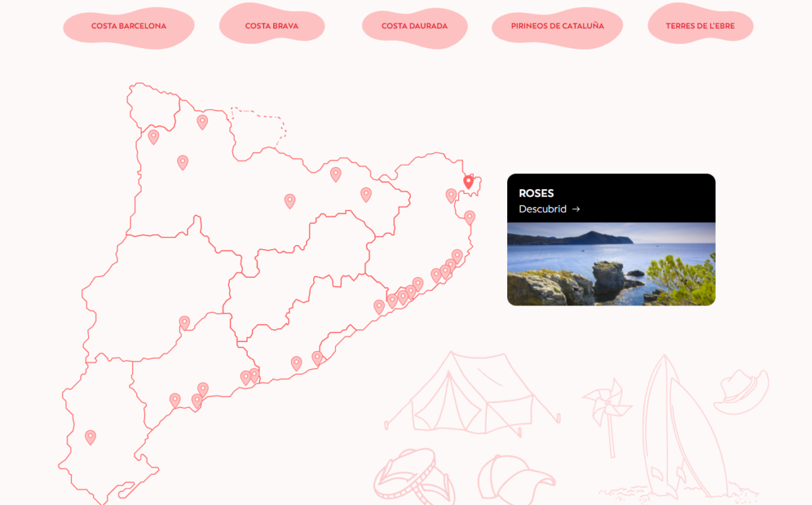812x505 pixels.
Task: Open the Roses coastal photo thumbnail
Action: tap(611, 264)
